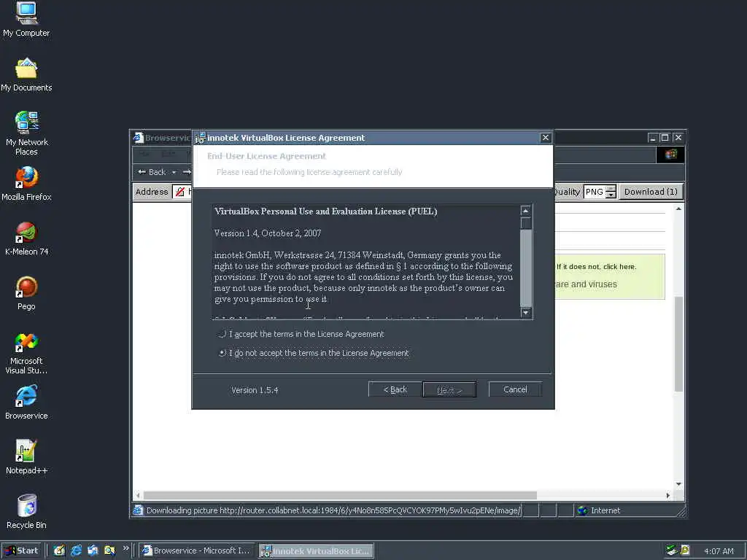
Task: Click the 'Version 1.5.4' label in the installer
Action: pos(255,390)
